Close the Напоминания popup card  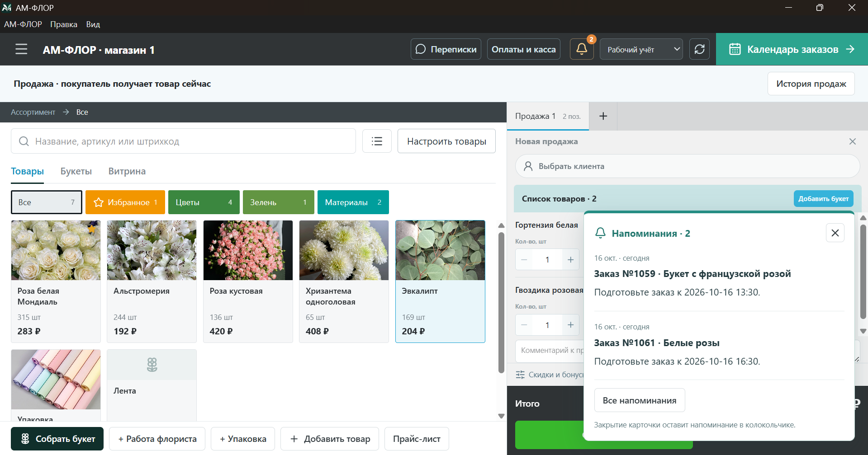click(x=835, y=233)
